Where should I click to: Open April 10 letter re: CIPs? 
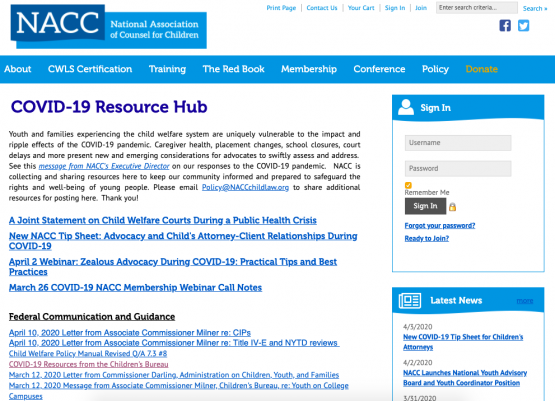(130, 333)
